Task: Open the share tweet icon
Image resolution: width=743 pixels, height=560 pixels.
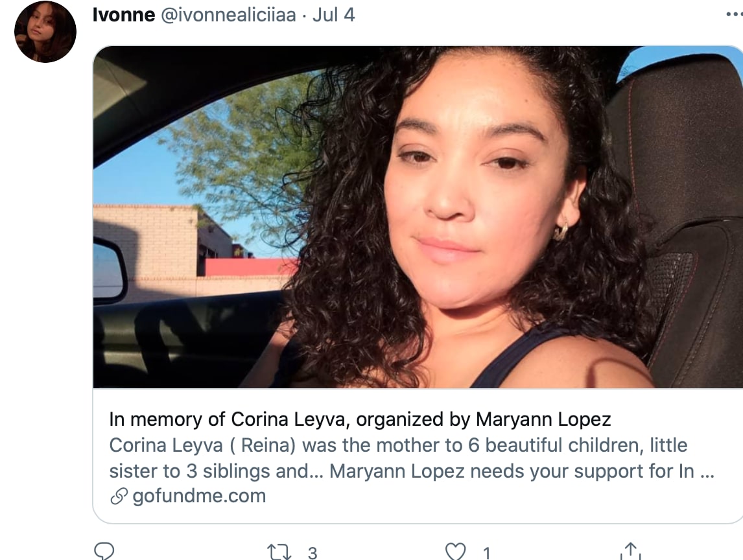Action: tap(630, 551)
